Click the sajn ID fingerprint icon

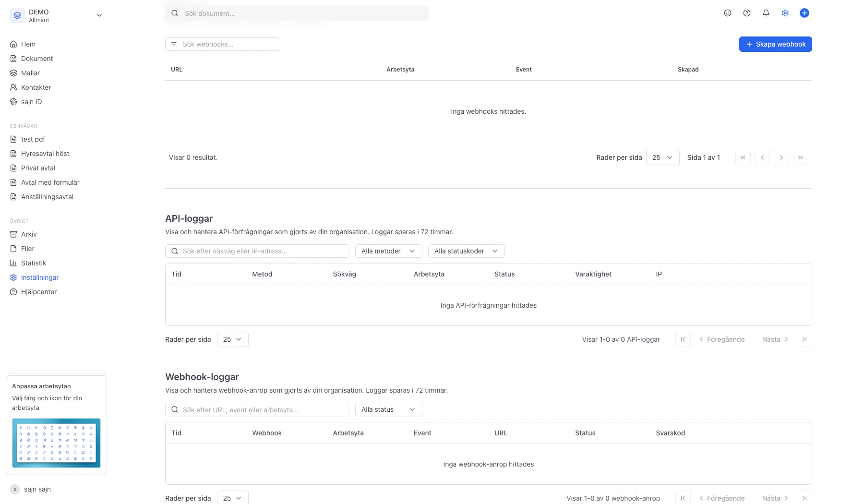(13, 102)
